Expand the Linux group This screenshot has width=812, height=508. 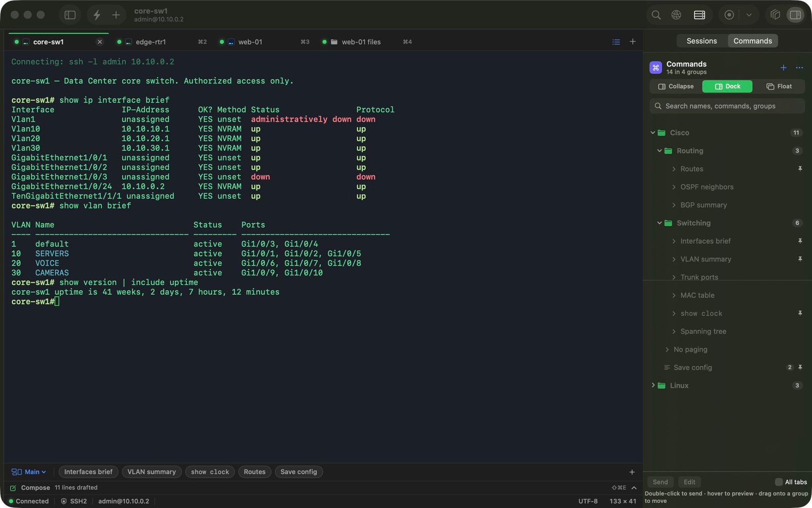[653, 386]
